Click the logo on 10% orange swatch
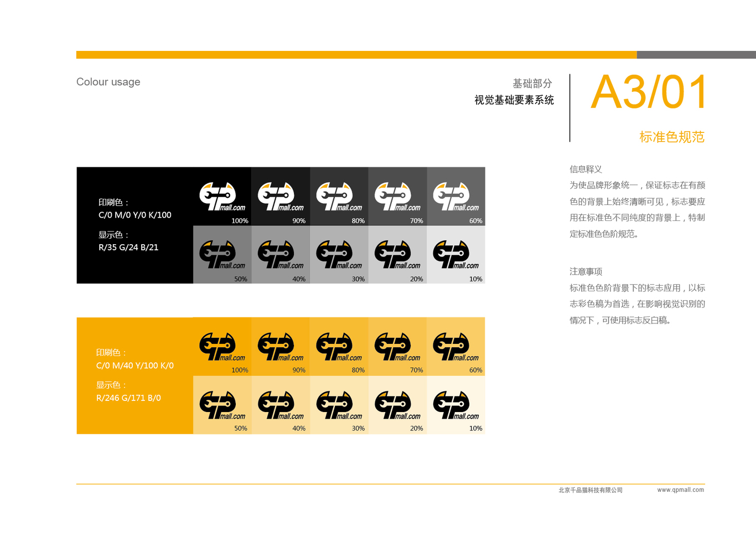This screenshot has height=535, width=756. (456, 405)
